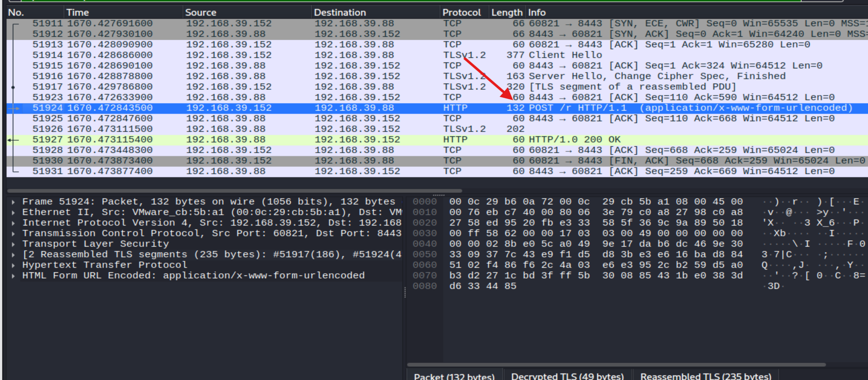Expand the Ethernet II details arrow
Screen dimensions: 868x380
click(x=13, y=212)
